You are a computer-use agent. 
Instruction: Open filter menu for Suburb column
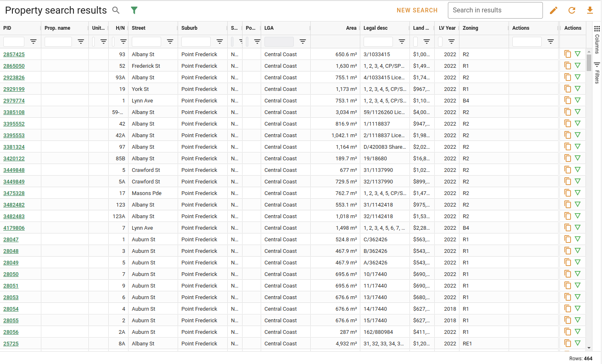[219, 42]
